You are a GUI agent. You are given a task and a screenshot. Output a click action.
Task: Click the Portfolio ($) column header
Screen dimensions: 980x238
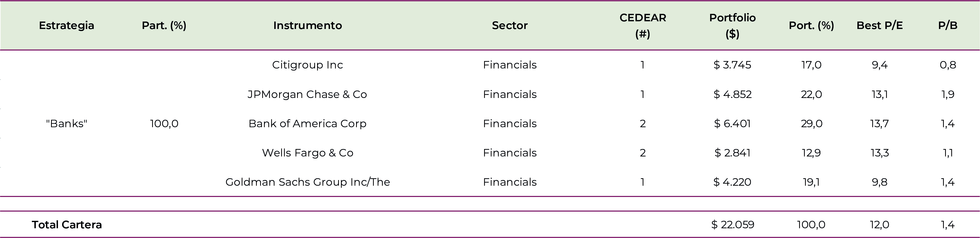[732, 25]
